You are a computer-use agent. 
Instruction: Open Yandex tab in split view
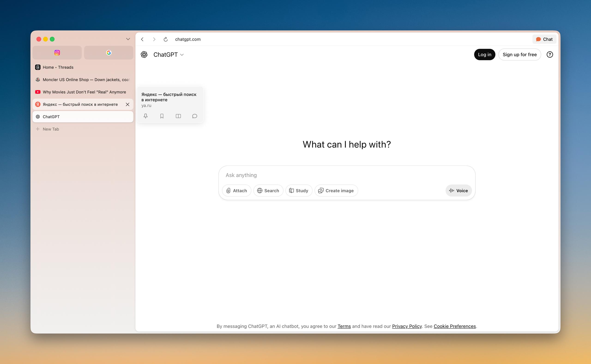[178, 116]
